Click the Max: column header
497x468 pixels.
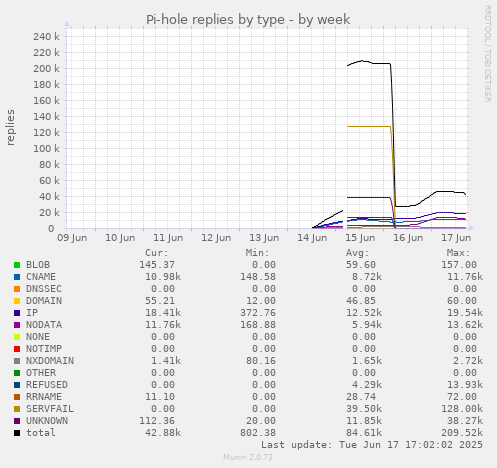458,253
